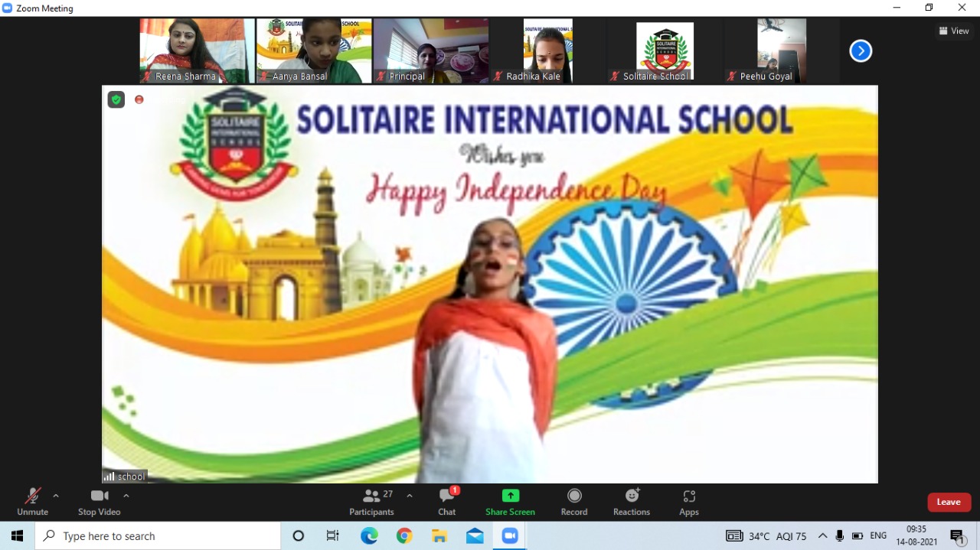The width and height of the screenshot is (980, 550).
Task: Open Mail app from taskbar
Action: pyautogui.click(x=475, y=536)
